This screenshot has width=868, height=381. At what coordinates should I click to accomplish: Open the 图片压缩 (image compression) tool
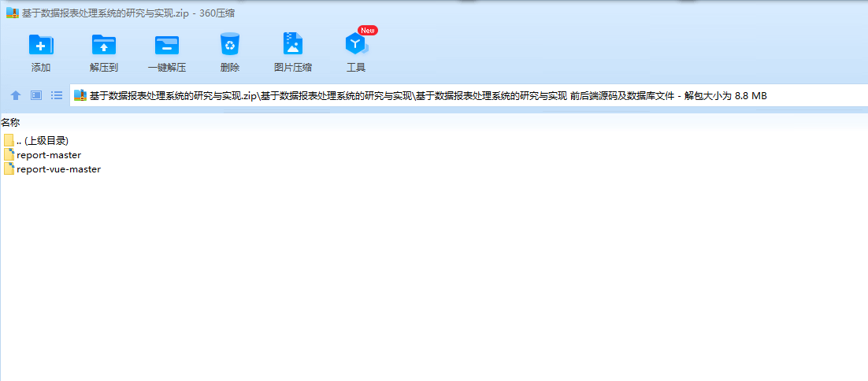pos(293,43)
